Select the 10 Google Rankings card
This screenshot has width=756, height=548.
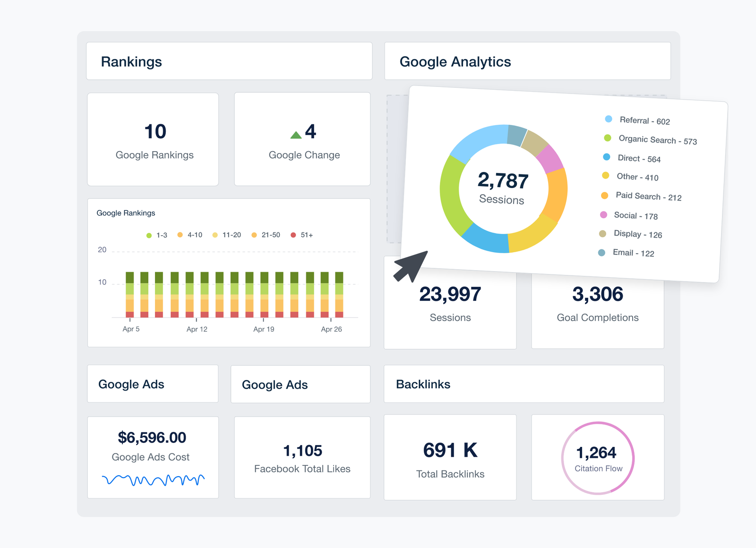tap(153, 139)
